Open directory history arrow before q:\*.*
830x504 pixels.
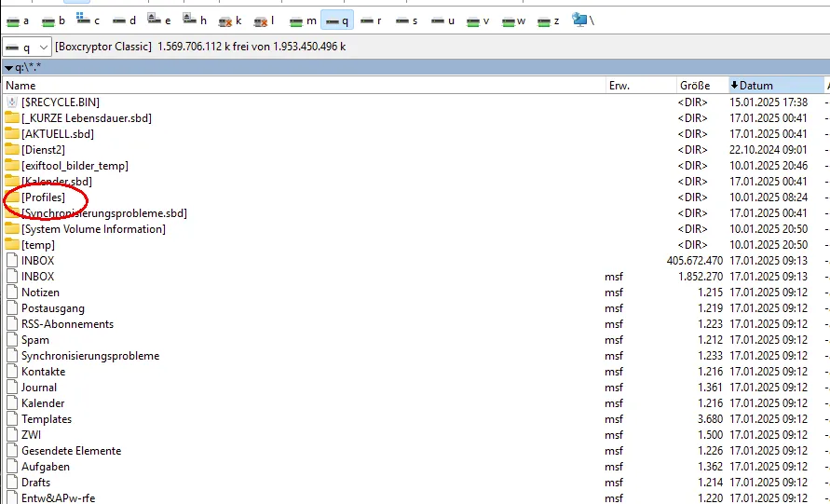(8, 68)
